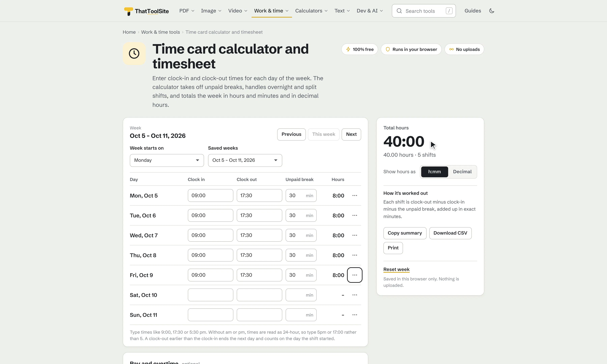This screenshot has height=364, width=607.
Task: Open more options for Mon, Oct 5
Action: pos(355,195)
